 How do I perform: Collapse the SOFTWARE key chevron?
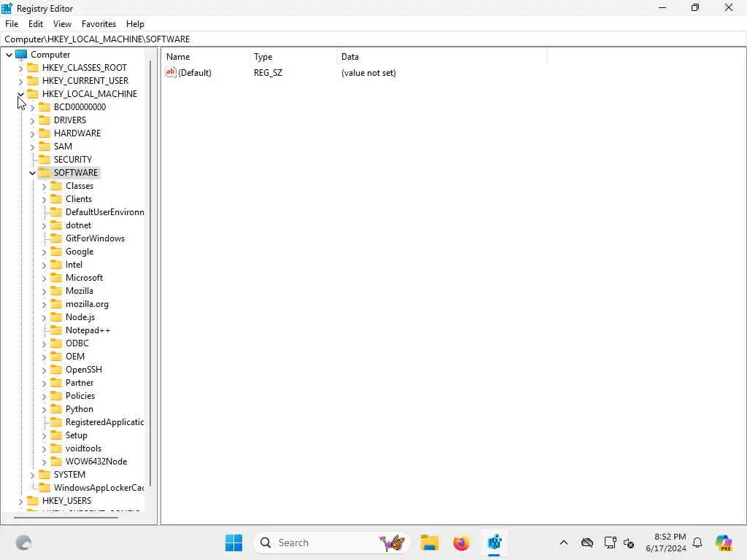32,173
